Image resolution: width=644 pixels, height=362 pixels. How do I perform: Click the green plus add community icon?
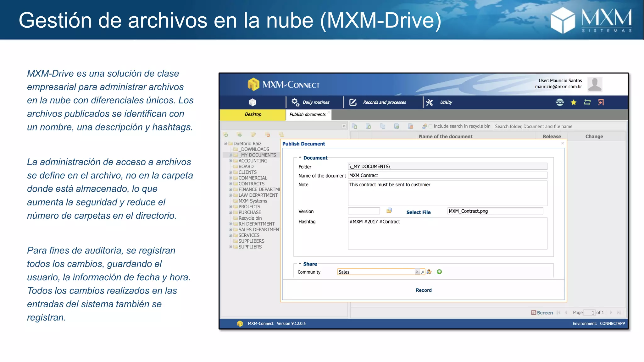[439, 272]
